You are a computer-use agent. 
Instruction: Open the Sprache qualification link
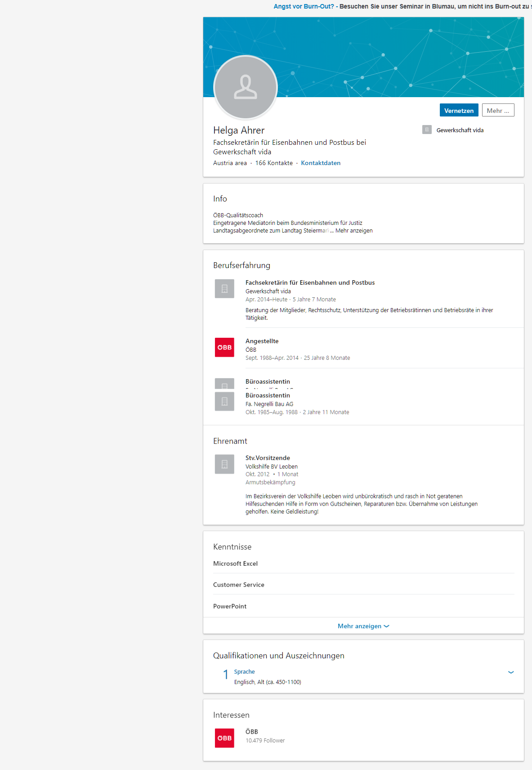(244, 672)
